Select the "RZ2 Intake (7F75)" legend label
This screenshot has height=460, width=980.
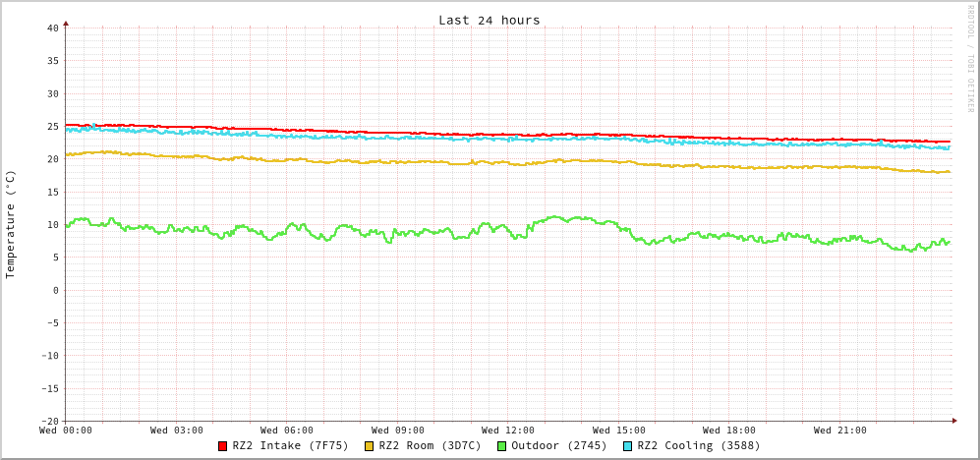tap(290, 446)
